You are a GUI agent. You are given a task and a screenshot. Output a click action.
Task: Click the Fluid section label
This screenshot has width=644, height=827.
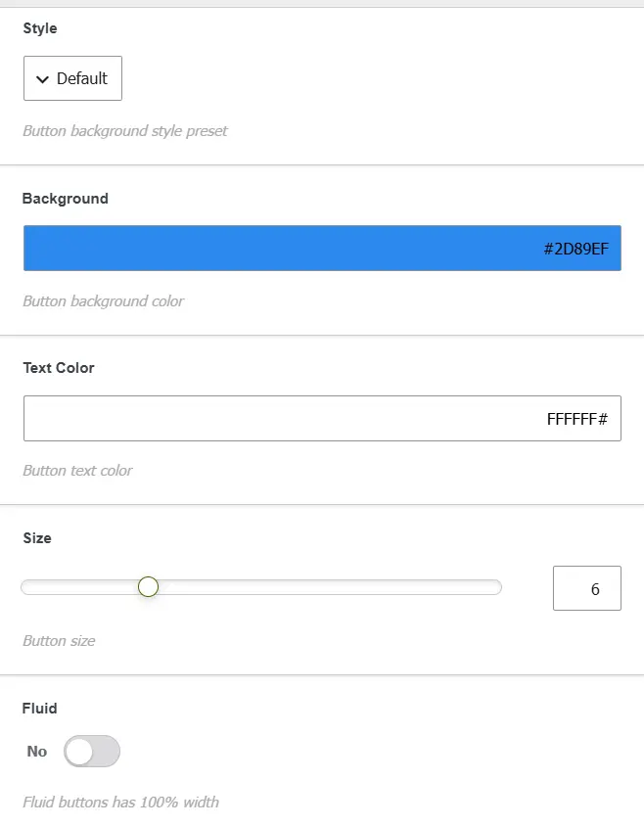click(39, 709)
